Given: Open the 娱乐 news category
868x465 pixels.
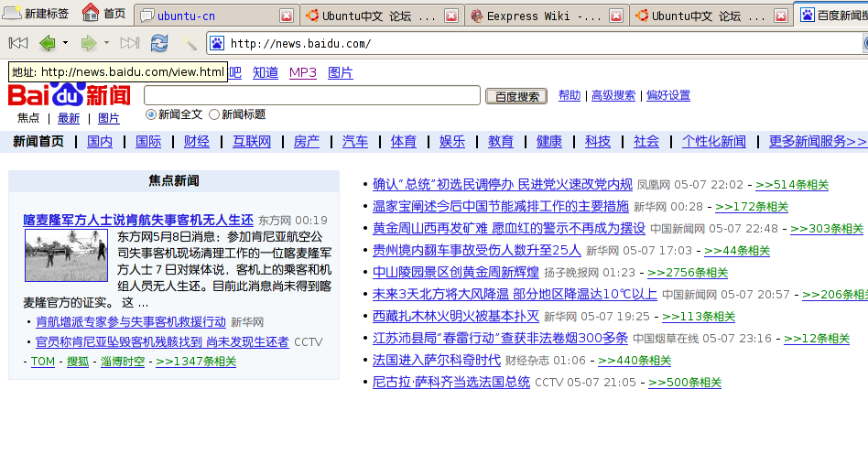Looking at the screenshot, I should 452,142.
